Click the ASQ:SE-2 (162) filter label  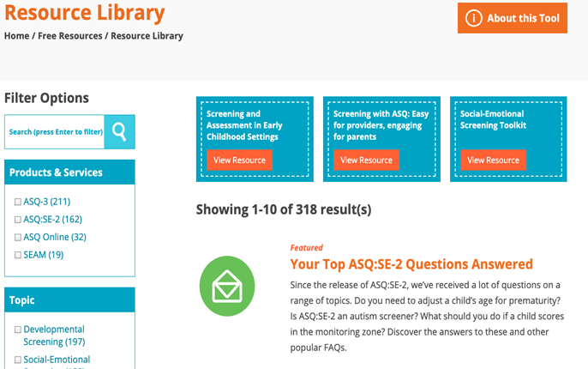[52, 219]
